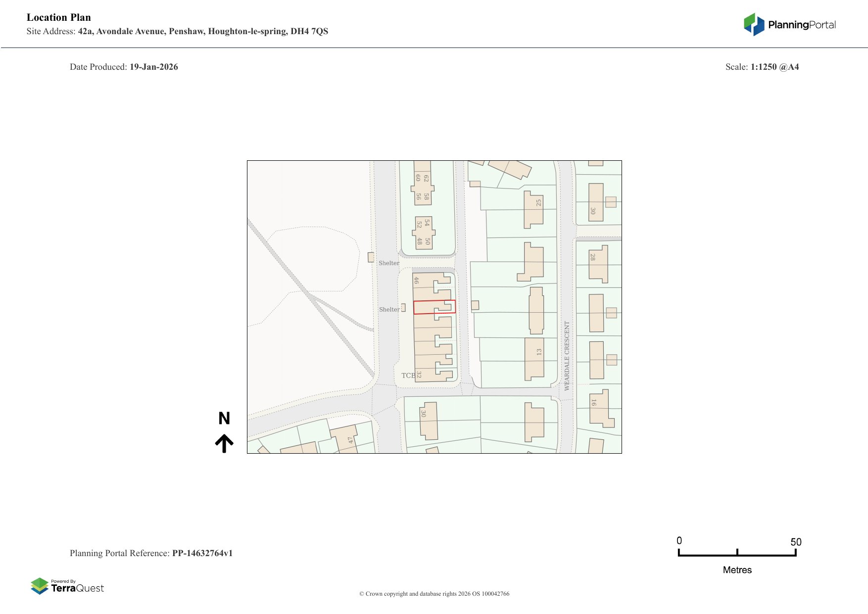Click the Planning Portal logo icon

tap(754, 24)
